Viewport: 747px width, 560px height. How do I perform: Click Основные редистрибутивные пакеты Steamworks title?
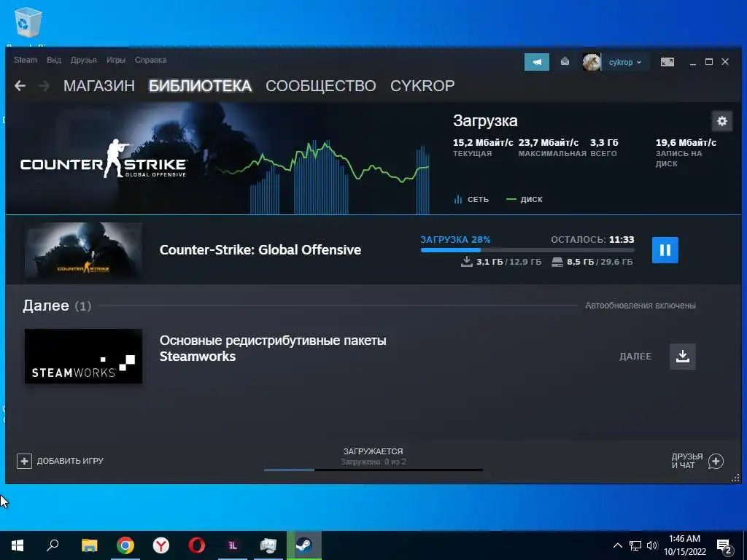click(x=273, y=348)
